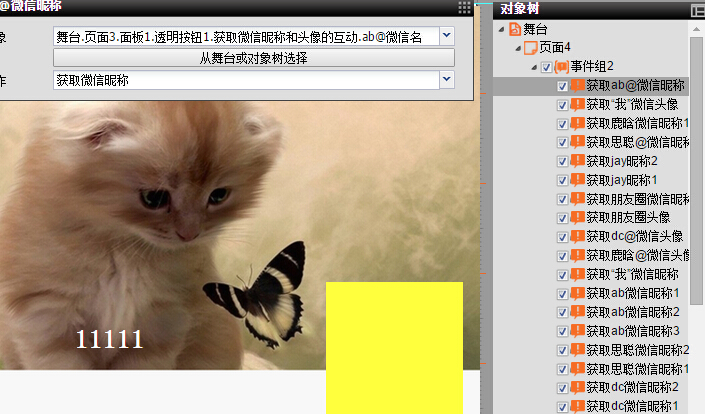Select 获取ab微信昵称2 tree row label
Screen dimensions: 705x414
pos(633,312)
